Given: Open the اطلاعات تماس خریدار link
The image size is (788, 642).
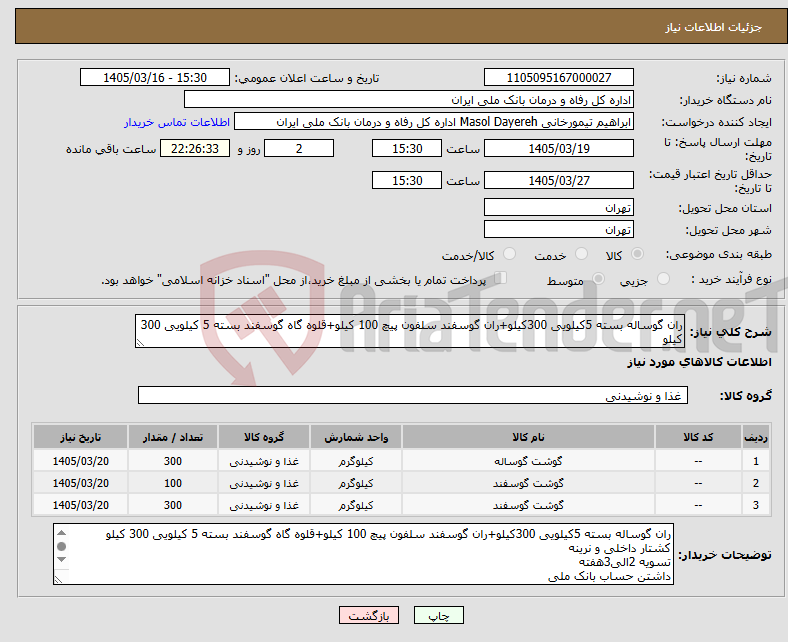Looking at the screenshot, I should tap(177, 122).
